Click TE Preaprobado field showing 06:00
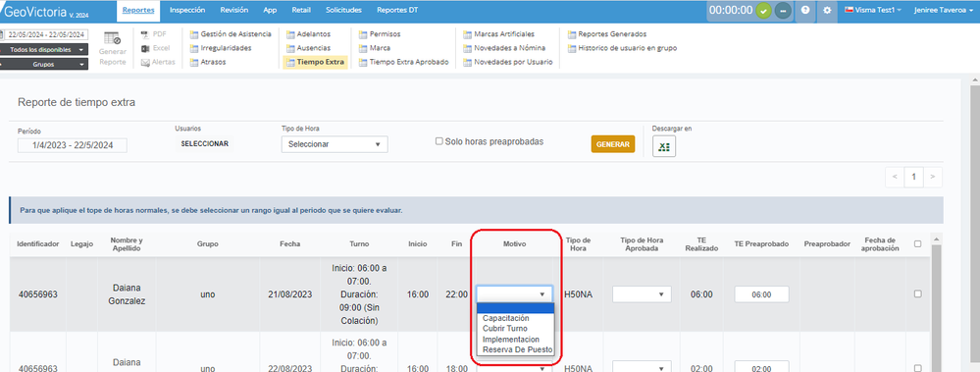Viewport: 980px width, 372px height. pos(761,294)
